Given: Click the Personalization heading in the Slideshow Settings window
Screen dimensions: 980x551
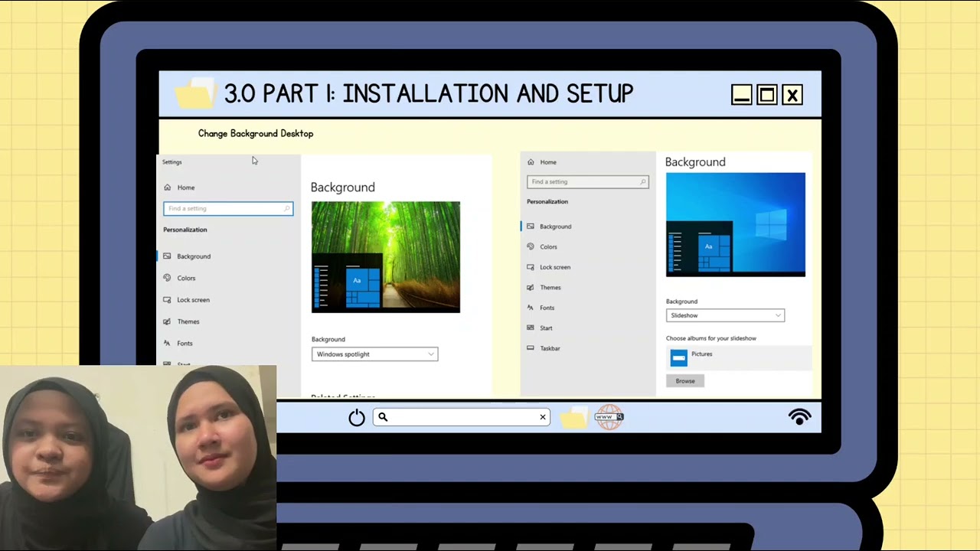Looking at the screenshot, I should point(547,202).
